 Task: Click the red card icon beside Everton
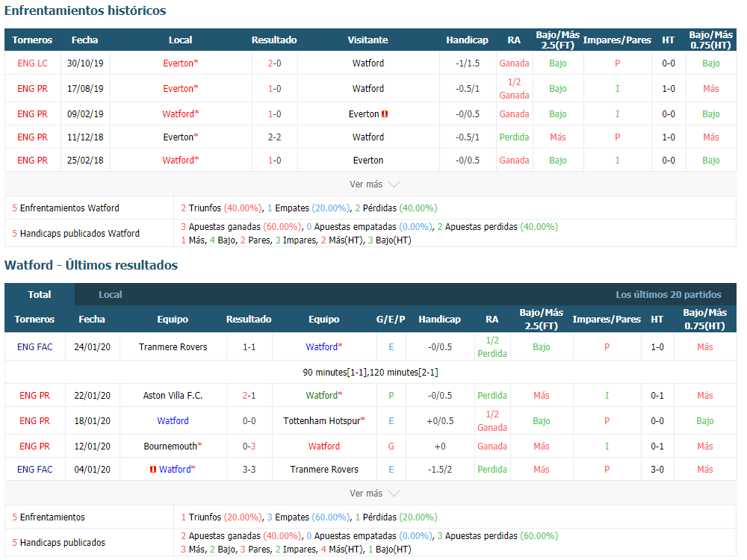point(385,114)
